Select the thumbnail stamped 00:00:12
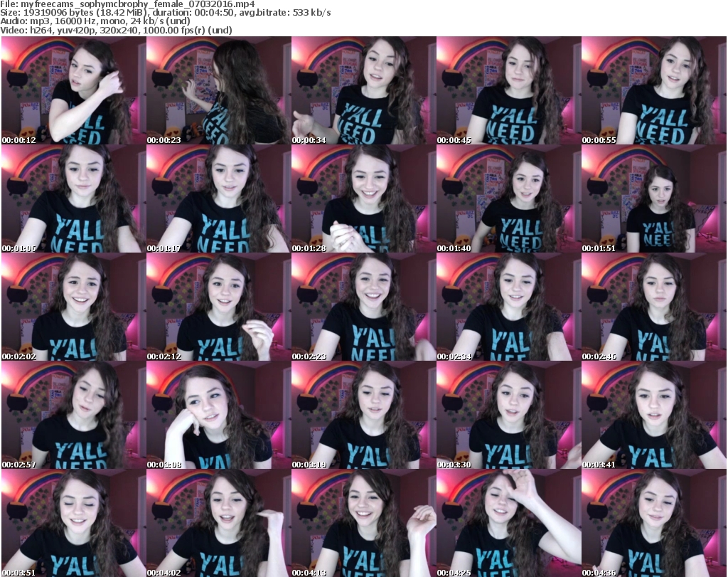The height and width of the screenshot is (577, 728). click(x=73, y=90)
